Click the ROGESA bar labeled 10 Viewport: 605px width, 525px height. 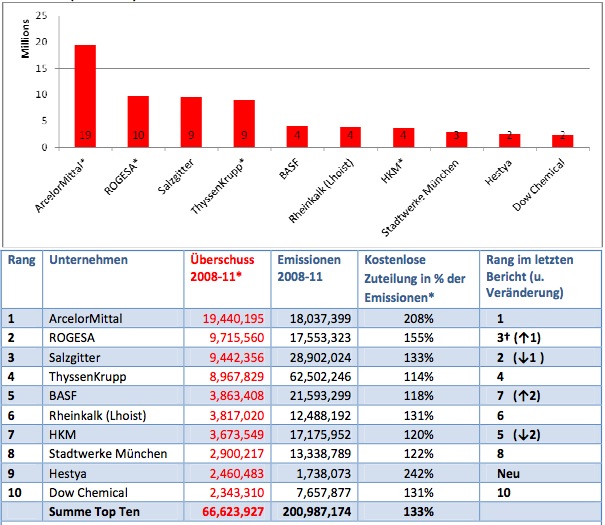(x=138, y=122)
